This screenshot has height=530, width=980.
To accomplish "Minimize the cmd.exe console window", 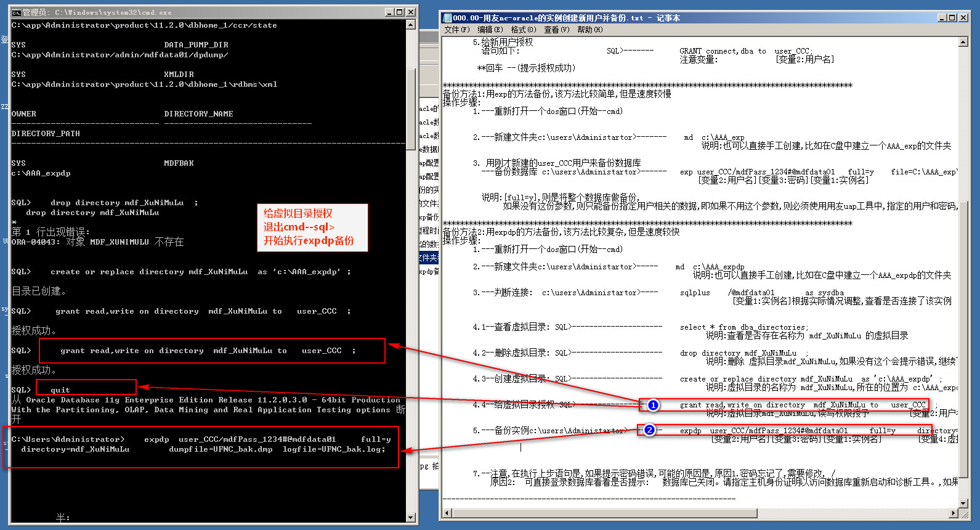I will (x=389, y=12).
